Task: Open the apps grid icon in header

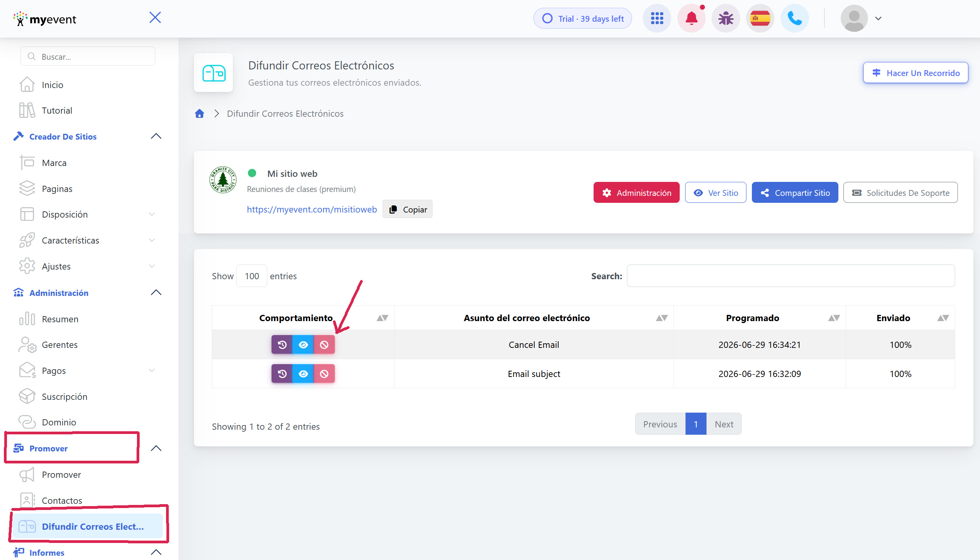Action: pos(657,18)
